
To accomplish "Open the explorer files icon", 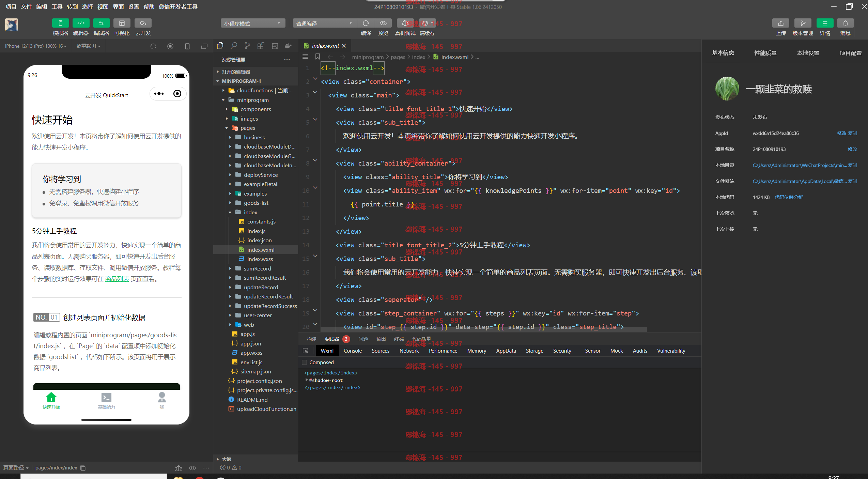I will point(220,46).
